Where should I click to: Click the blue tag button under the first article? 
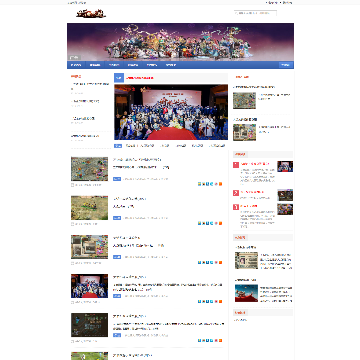click(x=117, y=179)
